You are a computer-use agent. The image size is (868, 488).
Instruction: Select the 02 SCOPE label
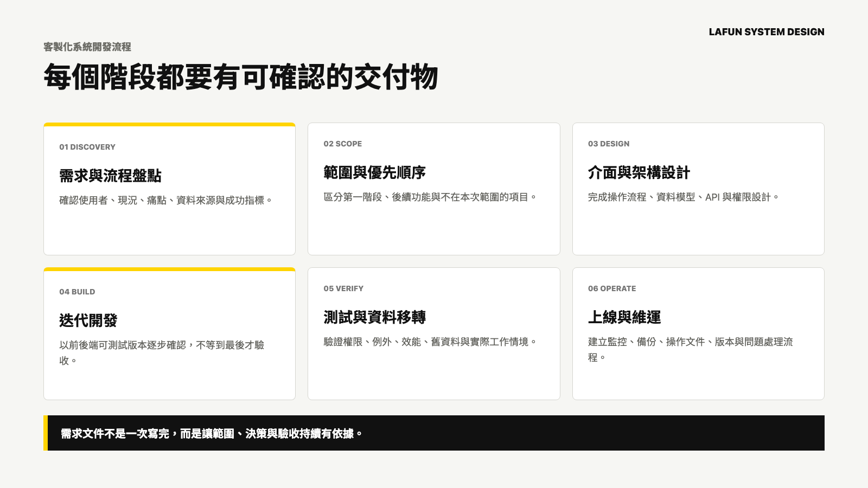(343, 144)
